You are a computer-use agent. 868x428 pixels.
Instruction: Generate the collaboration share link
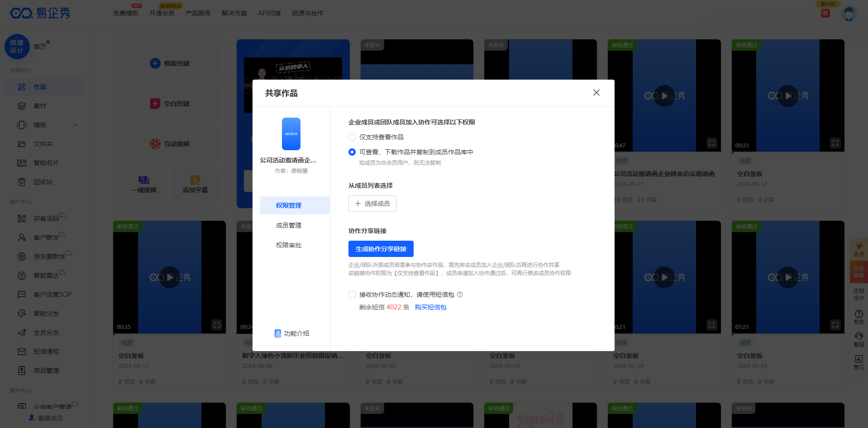pyautogui.click(x=381, y=249)
